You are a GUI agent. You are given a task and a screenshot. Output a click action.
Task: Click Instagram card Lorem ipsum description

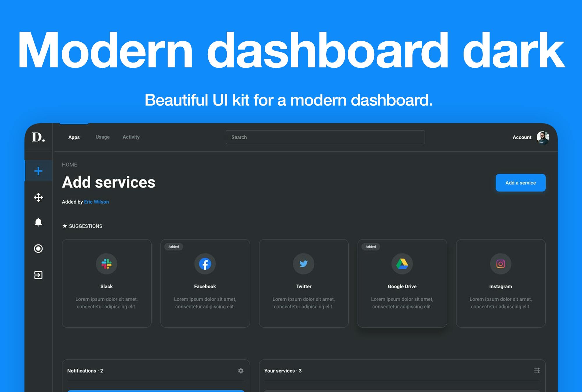(501, 303)
